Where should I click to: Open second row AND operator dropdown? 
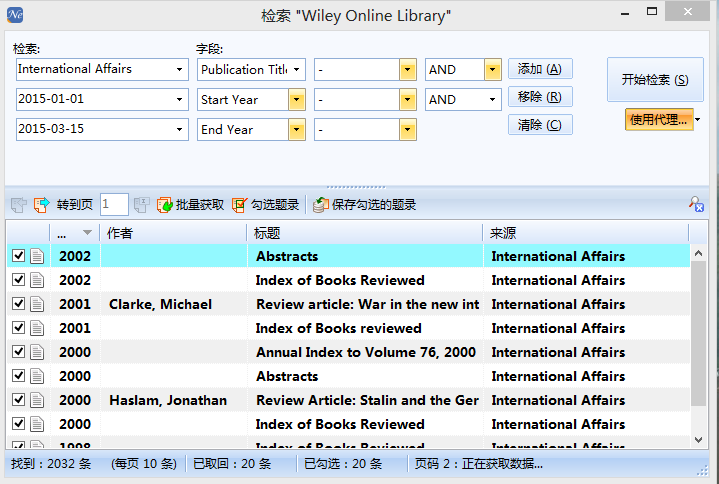(x=492, y=99)
